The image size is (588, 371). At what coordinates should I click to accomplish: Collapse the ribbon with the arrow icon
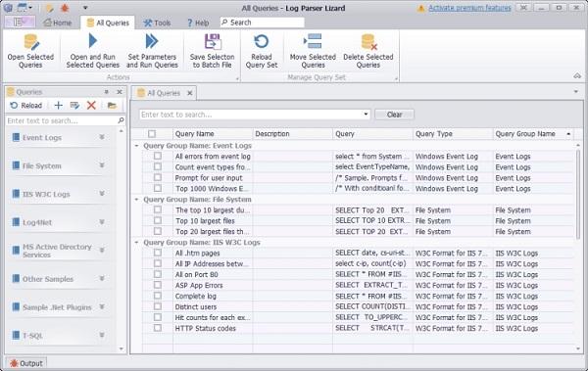click(577, 76)
